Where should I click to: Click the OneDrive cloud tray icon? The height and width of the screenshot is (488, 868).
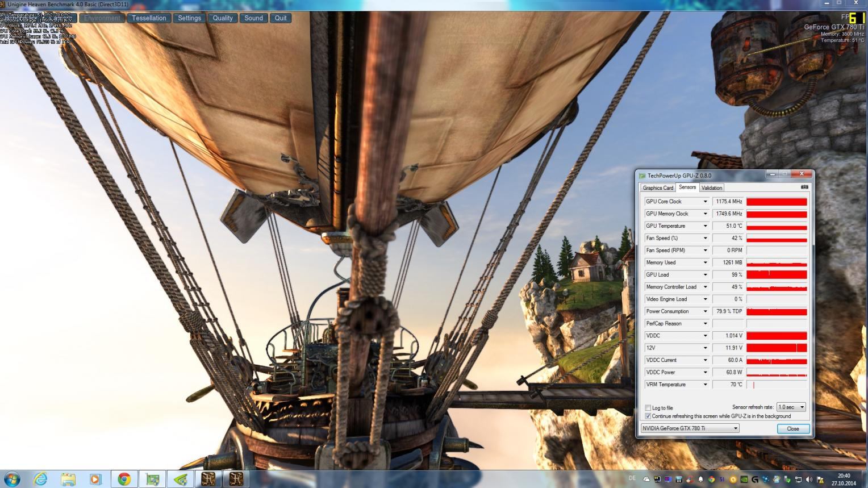pos(647,479)
